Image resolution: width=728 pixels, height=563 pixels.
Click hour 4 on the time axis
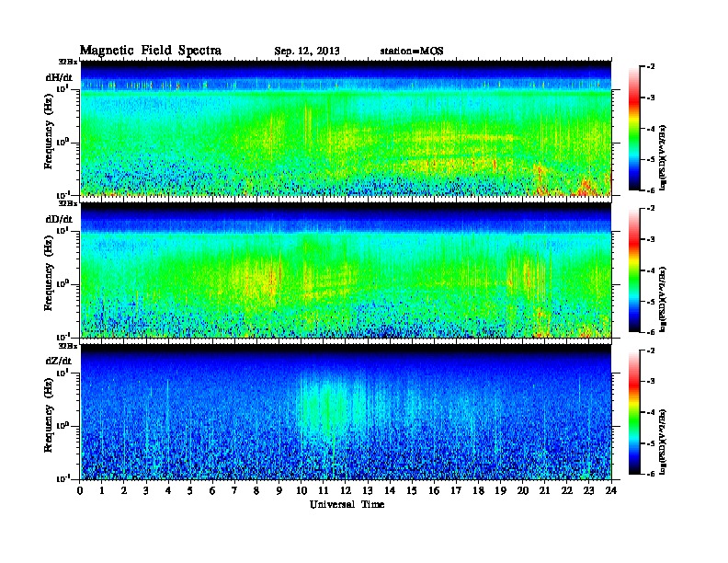(168, 490)
